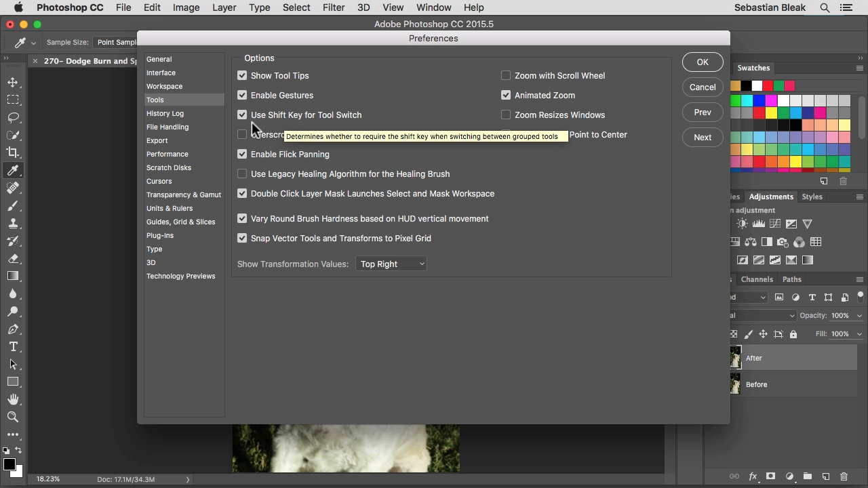Screen dimensions: 868x488
Task: Pick the Eraser tool
Action: (x=13, y=258)
